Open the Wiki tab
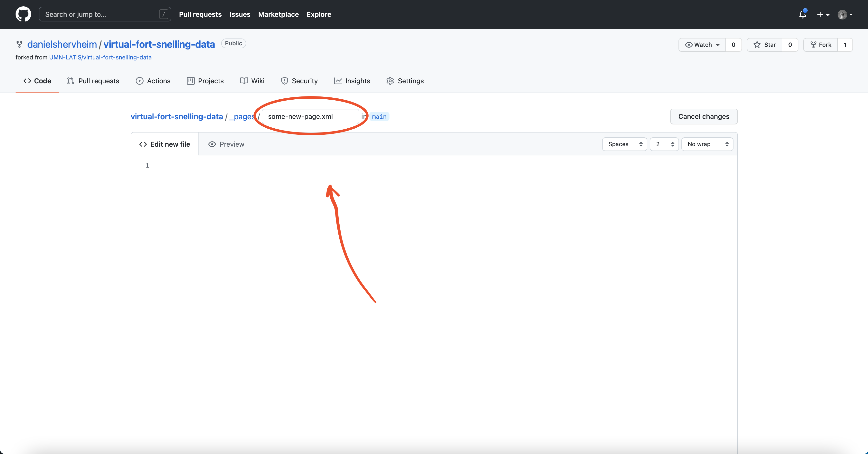Image resolution: width=868 pixels, height=454 pixels. click(252, 81)
